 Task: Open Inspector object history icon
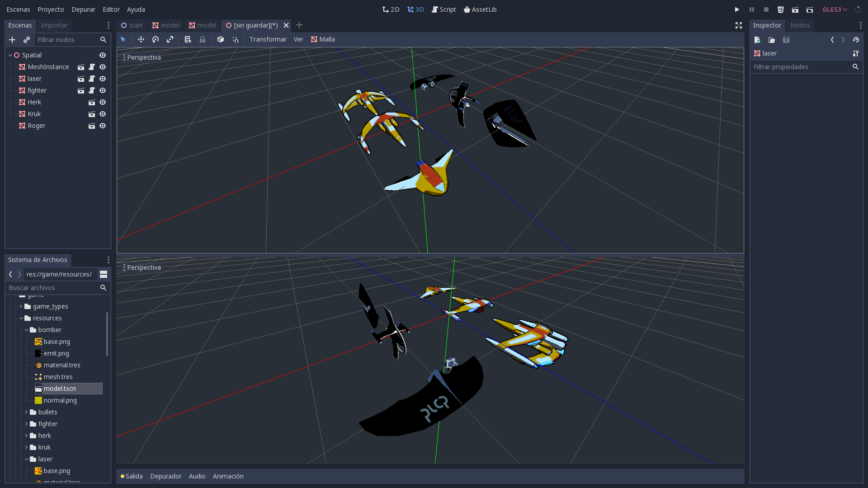[x=856, y=40]
